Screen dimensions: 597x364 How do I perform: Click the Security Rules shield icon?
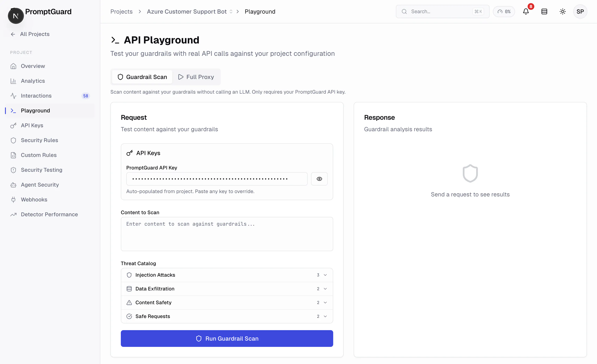[x=13, y=140]
